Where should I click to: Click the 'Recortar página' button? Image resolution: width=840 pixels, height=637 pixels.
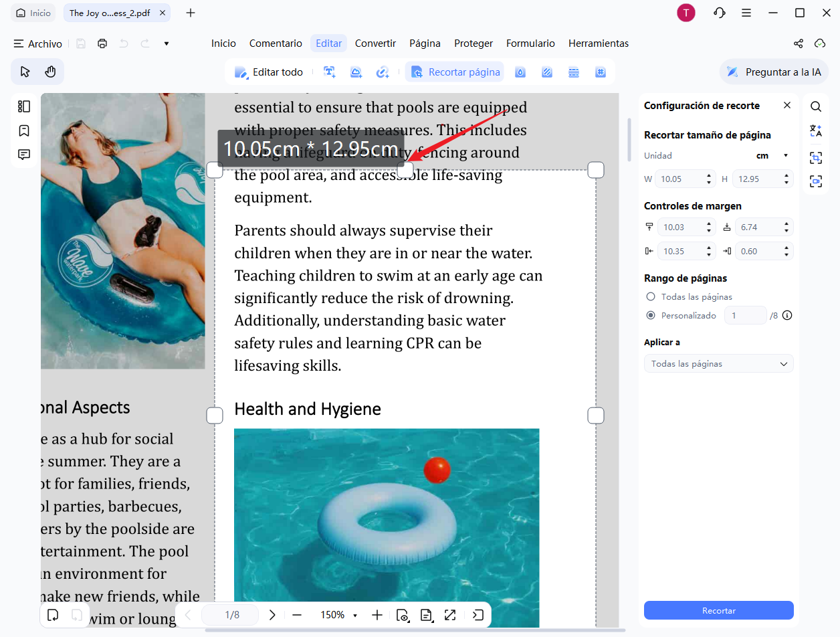pyautogui.click(x=455, y=72)
